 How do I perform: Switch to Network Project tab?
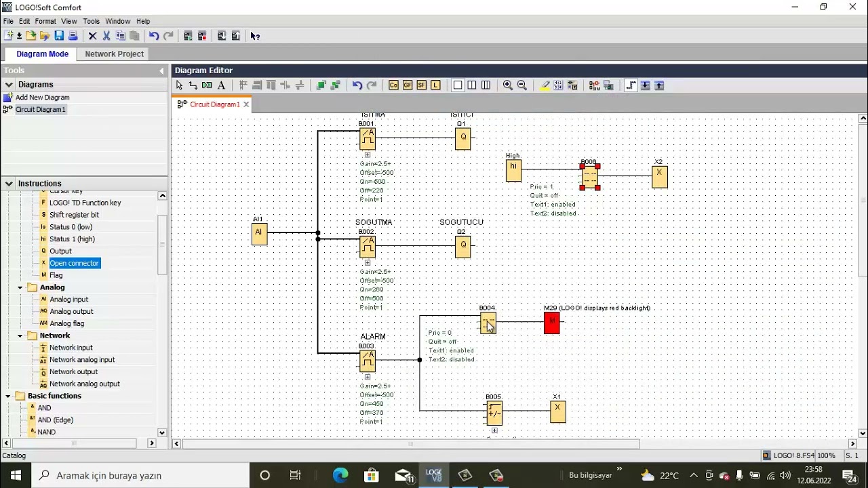coord(114,54)
